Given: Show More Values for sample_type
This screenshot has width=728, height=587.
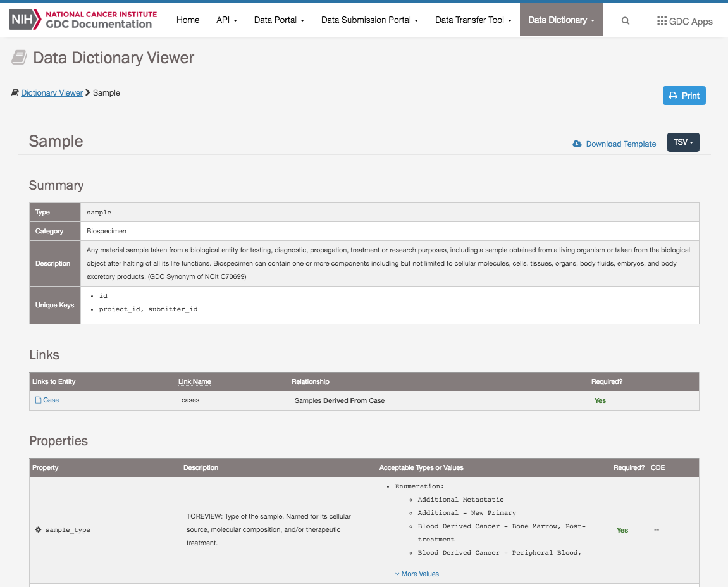Looking at the screenshot, I should point(417,574).
